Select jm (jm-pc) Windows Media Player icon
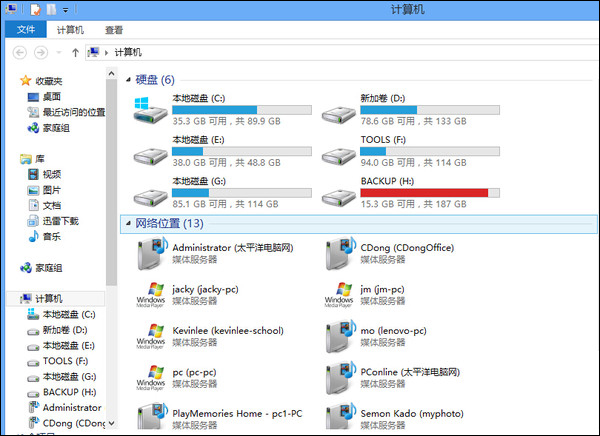Image resolution: width=600 pixels, height=436 pixels. point(339,295)
